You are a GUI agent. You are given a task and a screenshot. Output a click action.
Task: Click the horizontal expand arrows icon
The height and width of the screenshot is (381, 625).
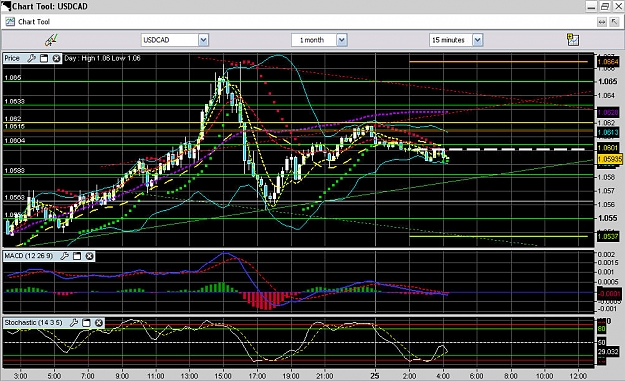[x=602, y=22]
